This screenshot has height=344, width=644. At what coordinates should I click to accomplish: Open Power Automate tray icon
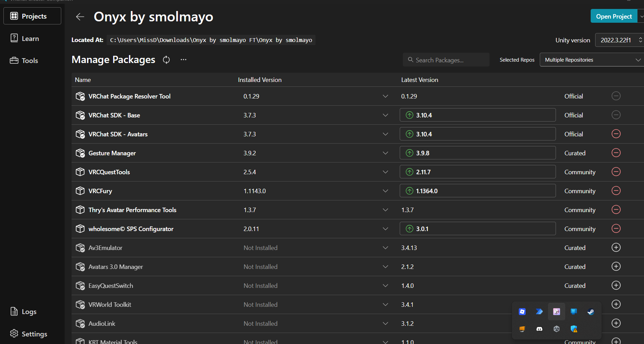tap(539, 312)
